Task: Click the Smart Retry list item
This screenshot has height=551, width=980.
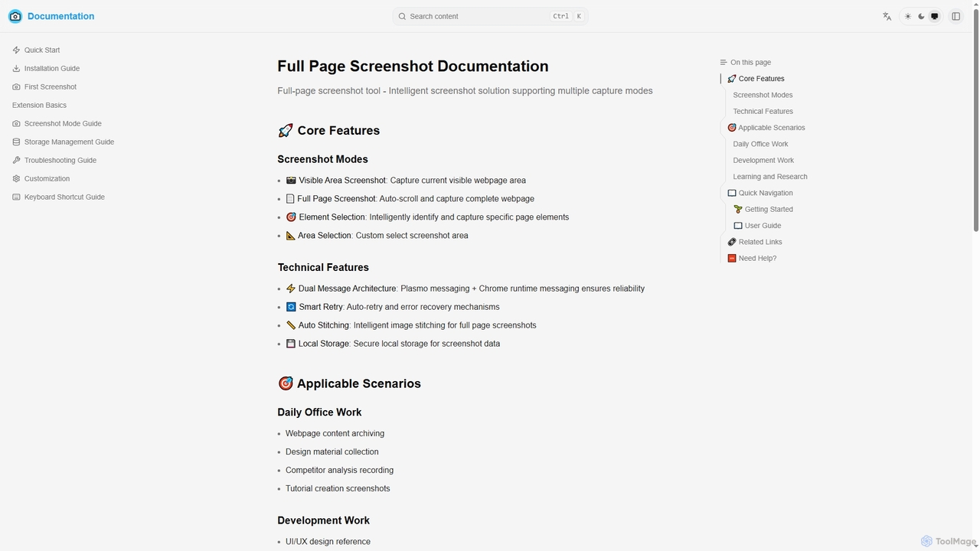Action: 393,307
